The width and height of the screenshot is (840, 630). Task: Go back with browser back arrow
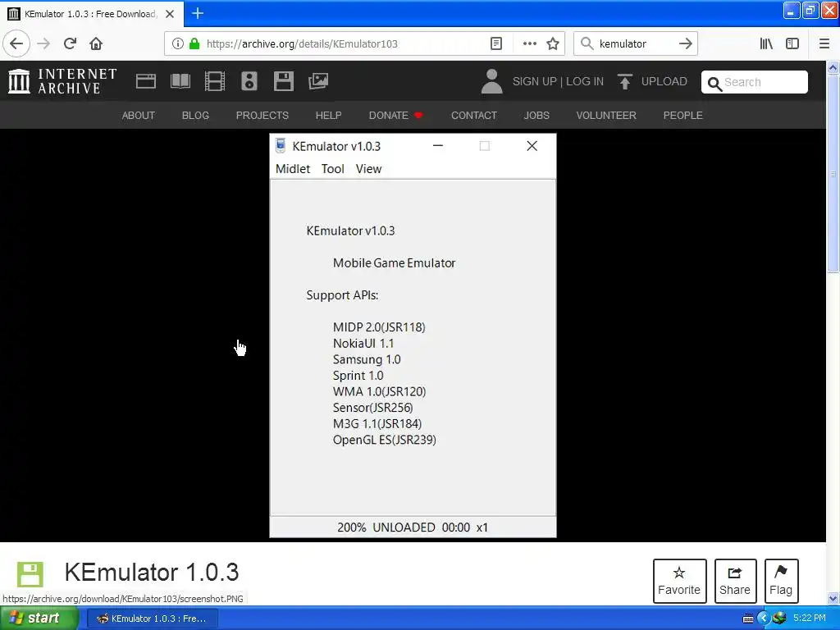click(x=16, y=43)
